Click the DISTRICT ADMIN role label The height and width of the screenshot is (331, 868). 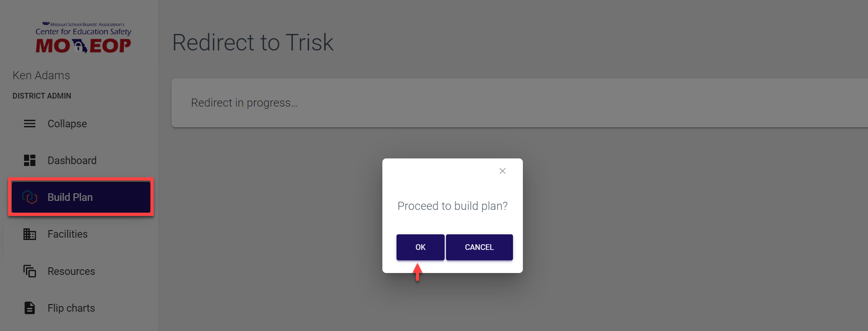(42, 96)
